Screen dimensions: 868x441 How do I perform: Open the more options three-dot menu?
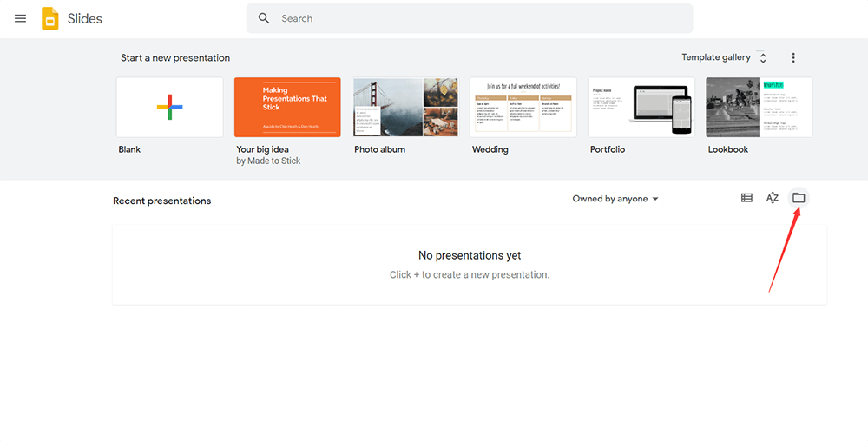792,58
